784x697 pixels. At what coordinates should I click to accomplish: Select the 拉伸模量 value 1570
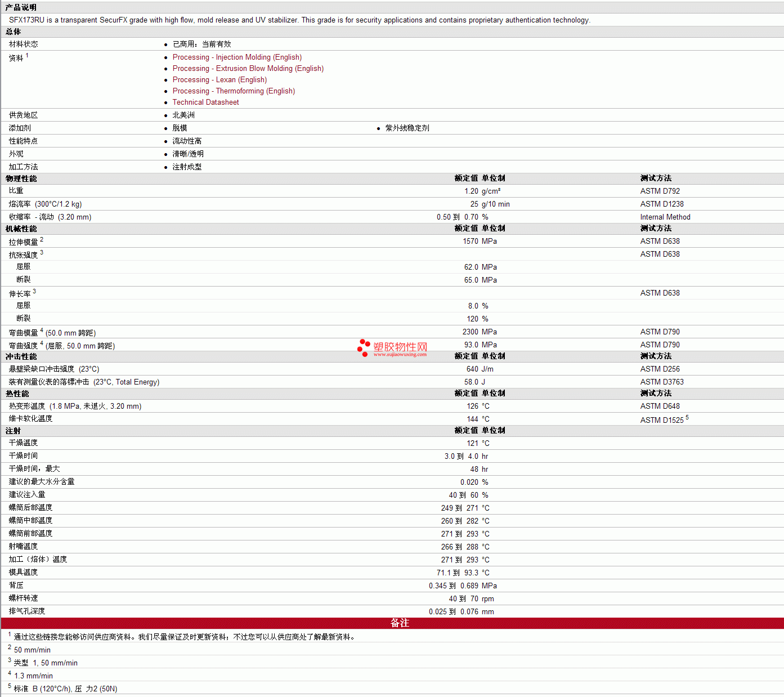[x=471, y=242]
